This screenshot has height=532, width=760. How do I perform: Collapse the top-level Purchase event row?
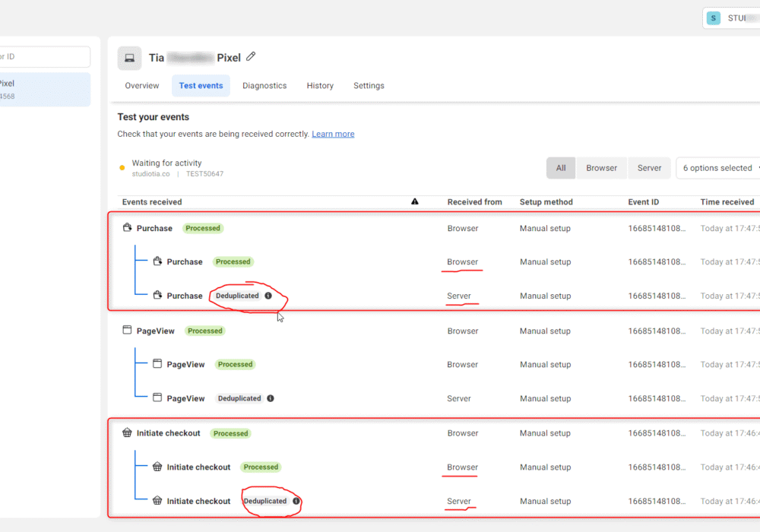pos(434,228)
